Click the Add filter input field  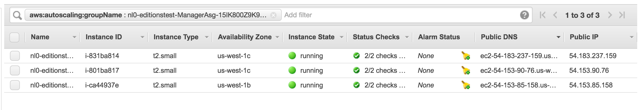[x=392, y=15]
